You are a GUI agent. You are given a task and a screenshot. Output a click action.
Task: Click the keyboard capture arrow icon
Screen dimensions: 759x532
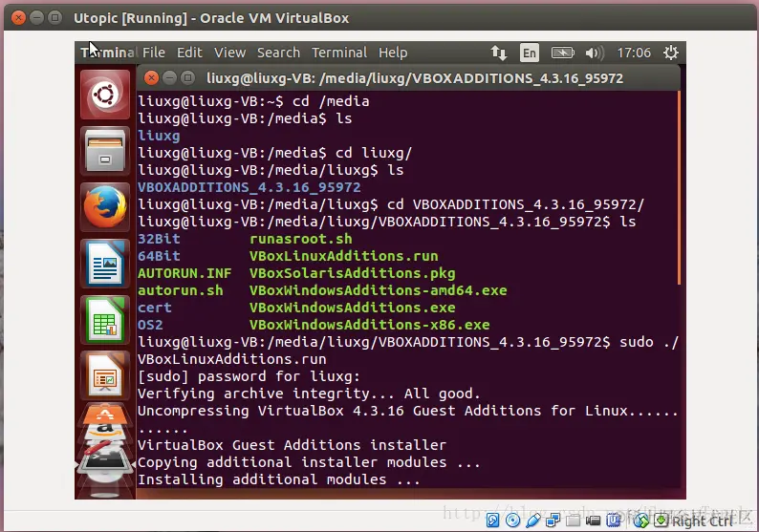click(661, 521)
